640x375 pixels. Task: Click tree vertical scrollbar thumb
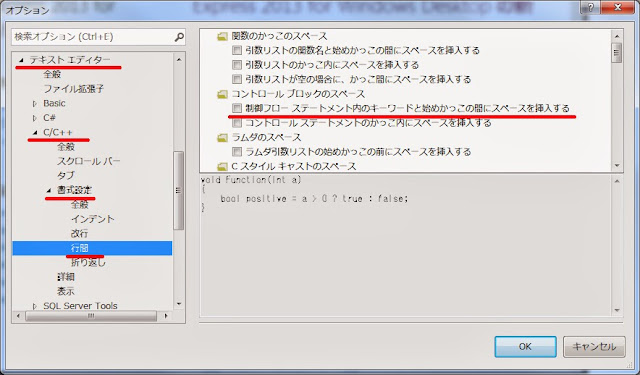179,191
